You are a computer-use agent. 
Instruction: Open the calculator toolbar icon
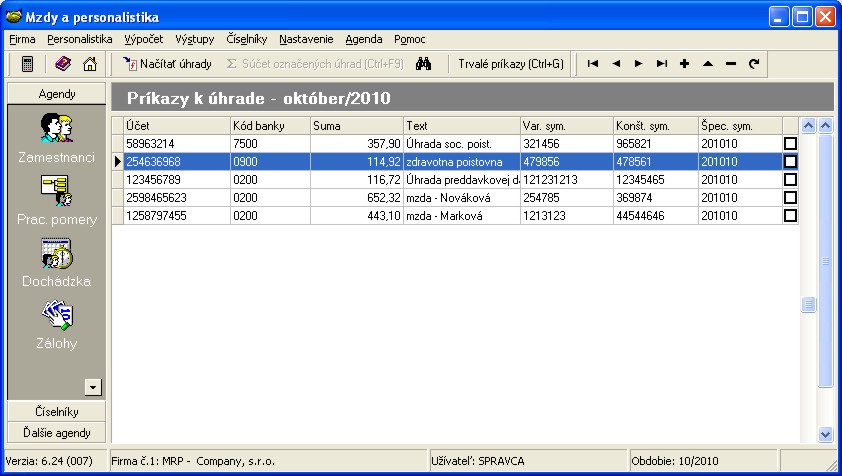(27, 64)
